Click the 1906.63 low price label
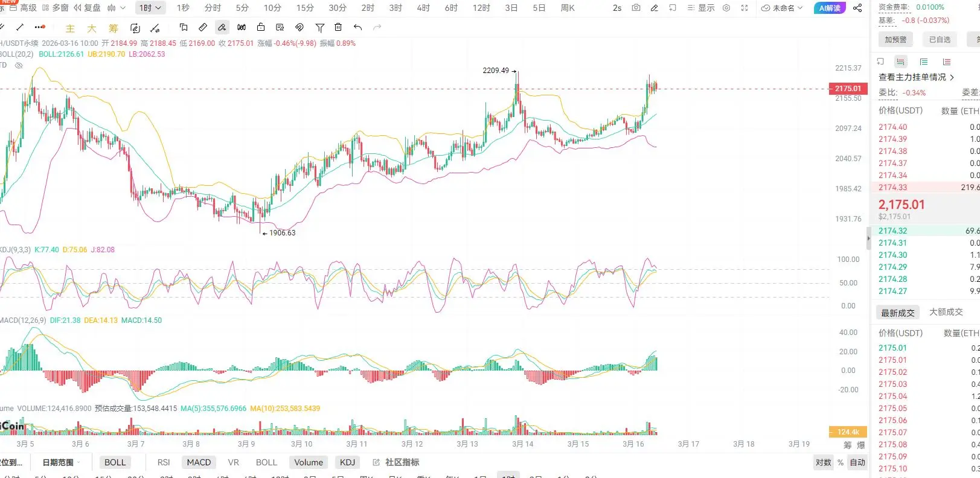980x478 pixels. point(282,233)
